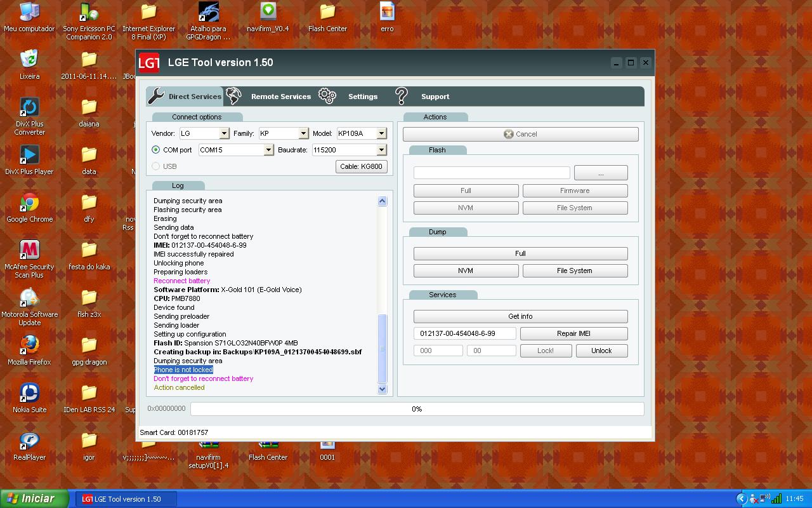Viewport: 812px width, 508px height.
Task: Open Support tab
Action: point(421,97)
